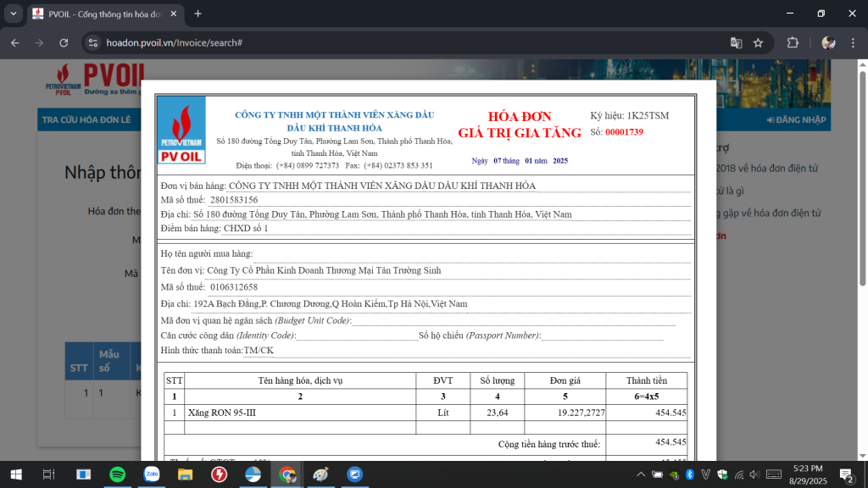This screenshot has width=868, height=488.
Task: Open Zalo from the taskbar
Action: click(152, 474)
